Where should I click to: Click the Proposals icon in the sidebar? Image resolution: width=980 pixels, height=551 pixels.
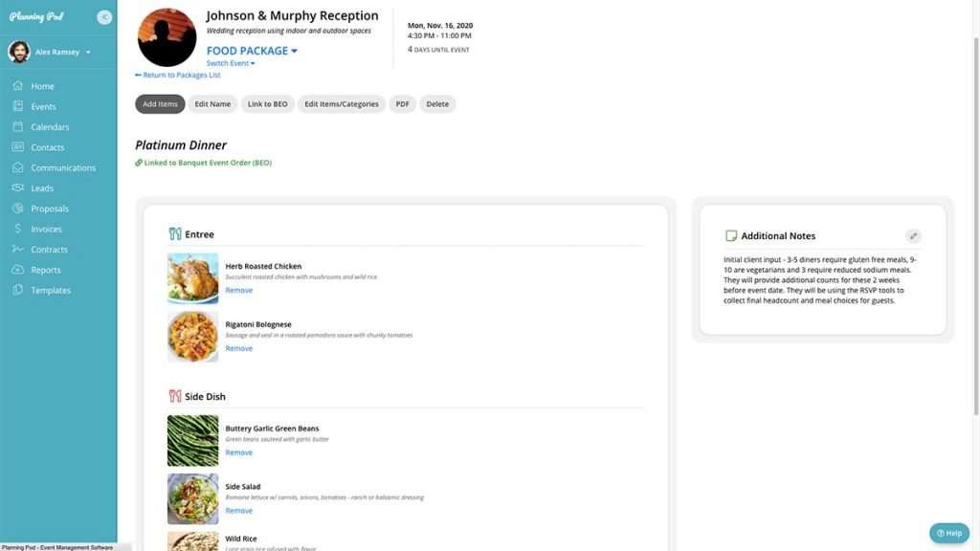pos(17,209)
